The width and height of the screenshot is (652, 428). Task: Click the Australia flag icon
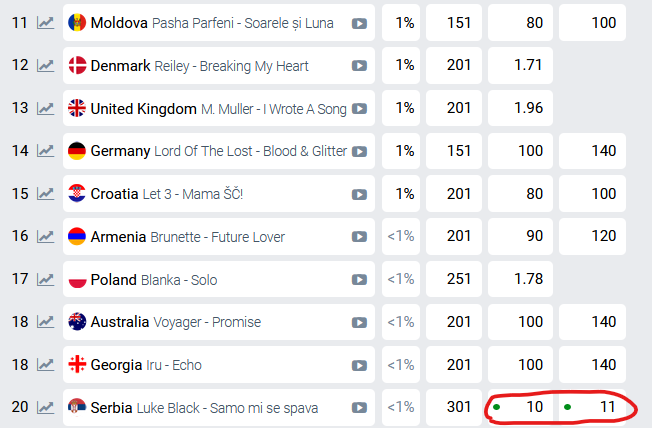pyautogui.click(x=76, y=322)
